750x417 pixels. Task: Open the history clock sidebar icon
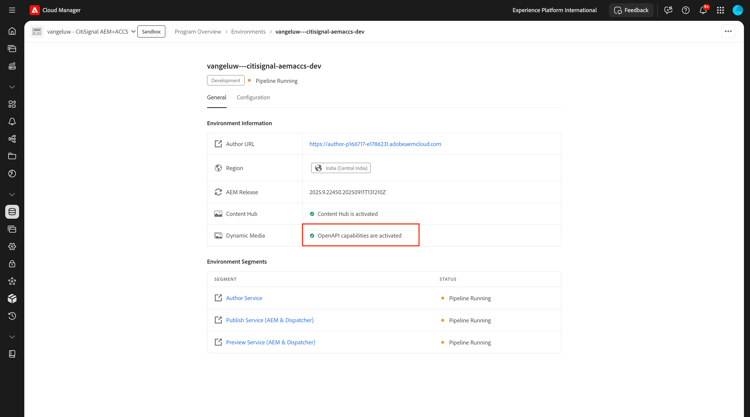[x=12, y=316]
